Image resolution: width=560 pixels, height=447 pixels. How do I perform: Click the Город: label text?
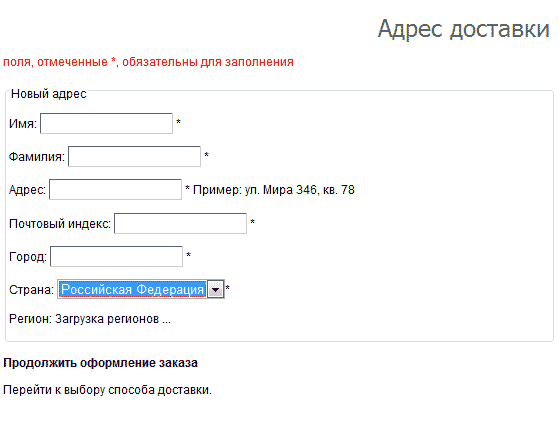[x=28, y=257]
